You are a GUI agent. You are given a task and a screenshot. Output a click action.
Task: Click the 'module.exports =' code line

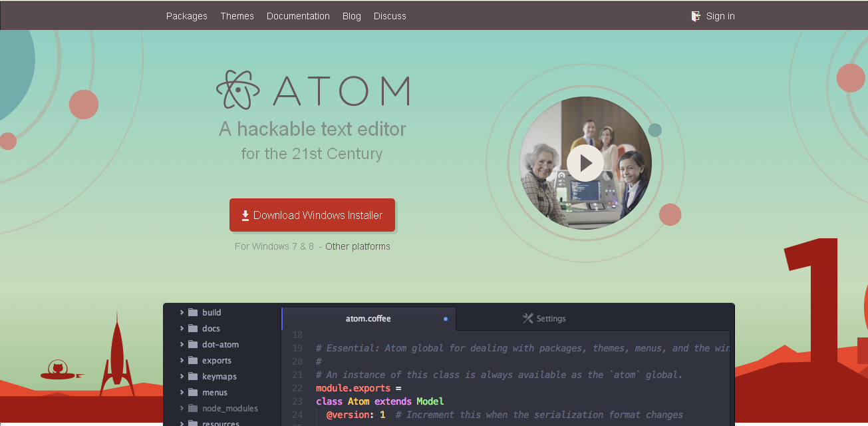tap(359, 388)
